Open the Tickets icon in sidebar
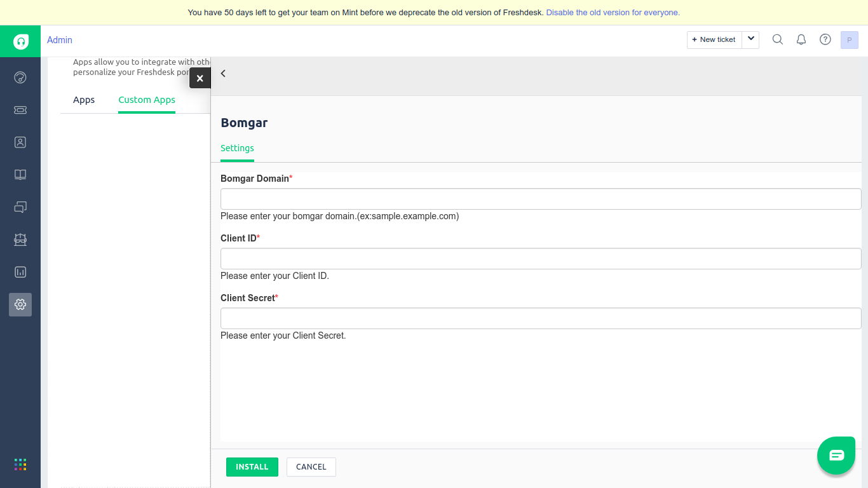This screenshot has width=868, height=488. point(20,110)
